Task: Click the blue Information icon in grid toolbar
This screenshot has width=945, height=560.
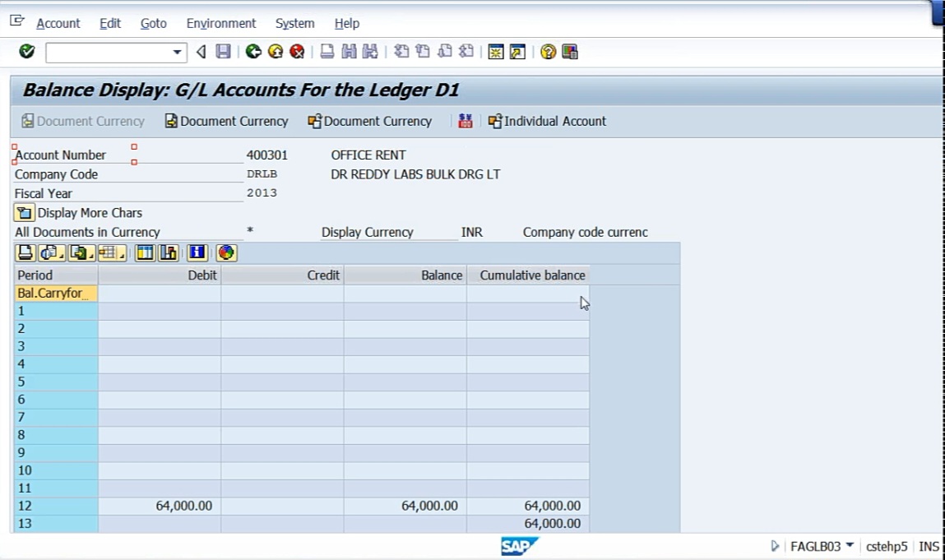Action: 197,252
